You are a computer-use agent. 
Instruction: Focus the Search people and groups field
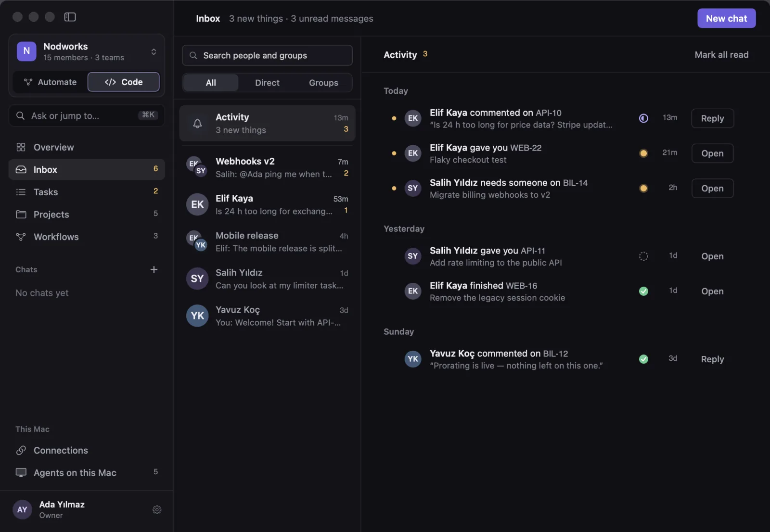(x=267, y=55)
